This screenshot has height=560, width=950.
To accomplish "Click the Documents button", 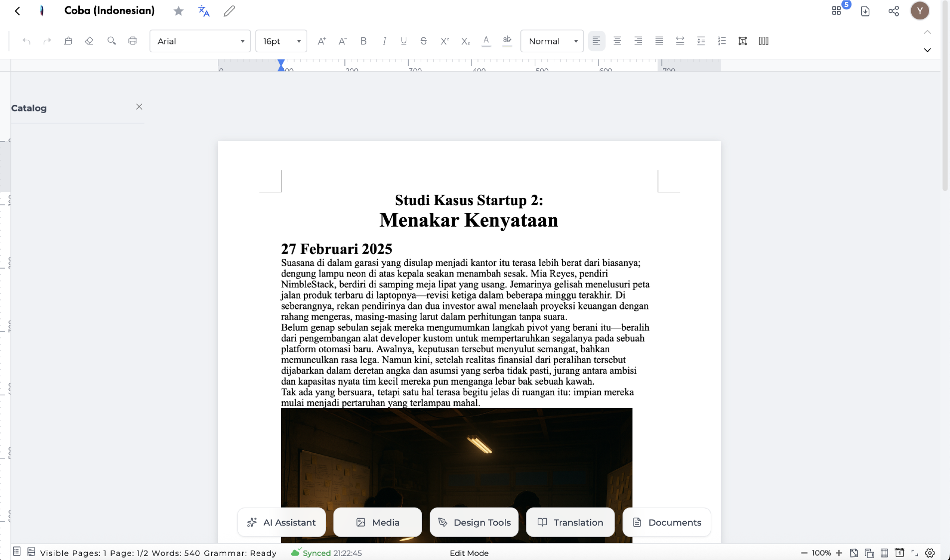I will click(x=666, y=522).
